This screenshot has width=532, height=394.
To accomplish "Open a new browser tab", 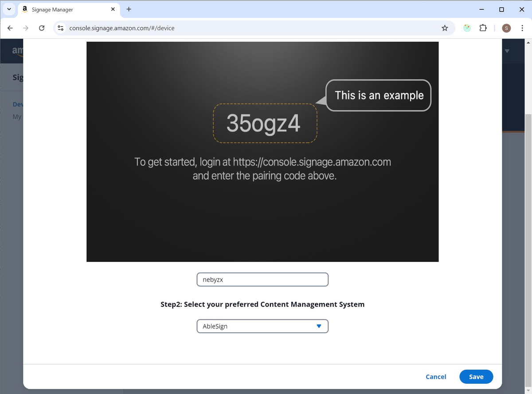I will [x=129, y=9].
